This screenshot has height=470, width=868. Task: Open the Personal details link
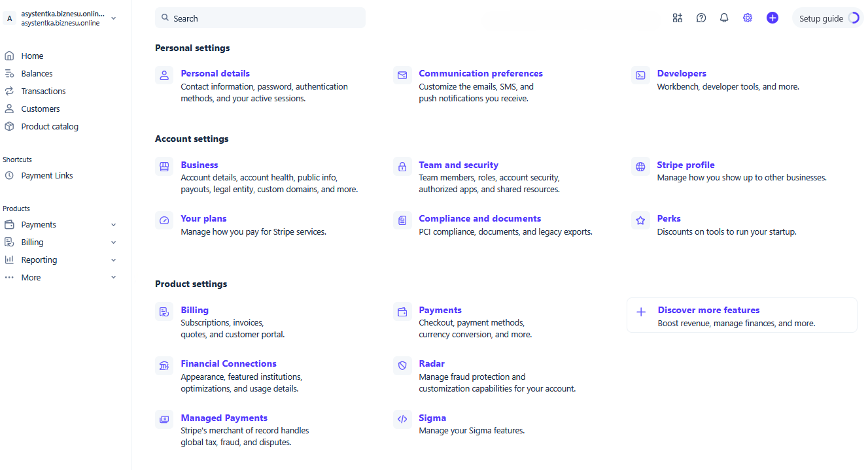[x=215, y=74]
